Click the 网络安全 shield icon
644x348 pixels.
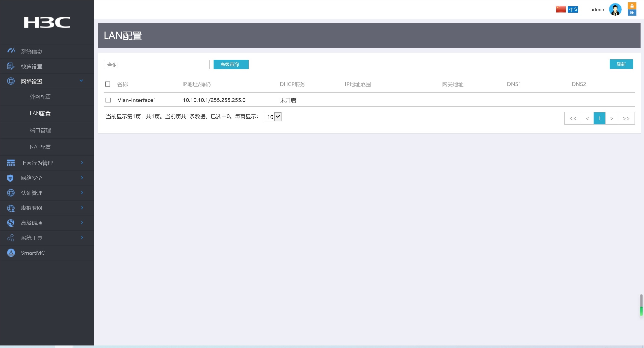[10, 178]
